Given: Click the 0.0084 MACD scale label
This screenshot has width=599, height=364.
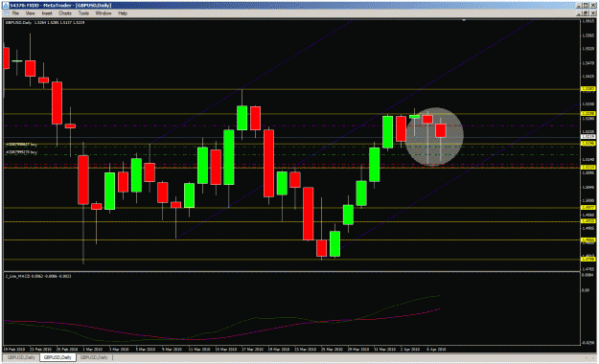Looking at the screenshot, I should [588, 276].
